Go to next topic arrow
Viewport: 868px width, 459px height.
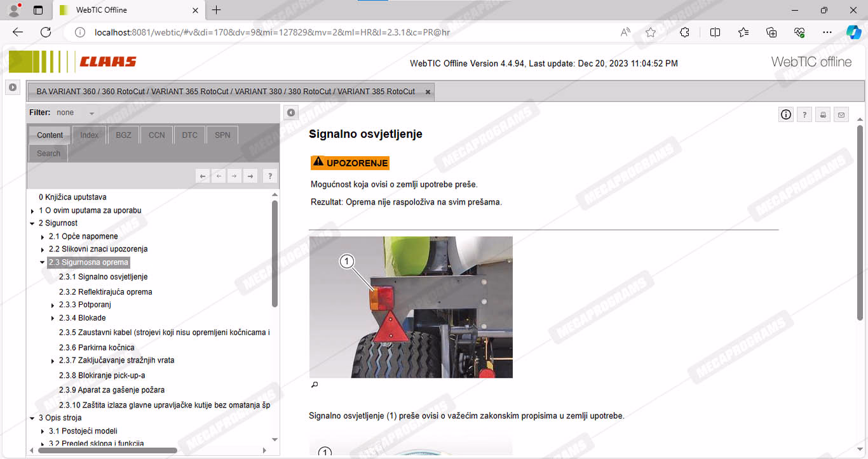234,176
